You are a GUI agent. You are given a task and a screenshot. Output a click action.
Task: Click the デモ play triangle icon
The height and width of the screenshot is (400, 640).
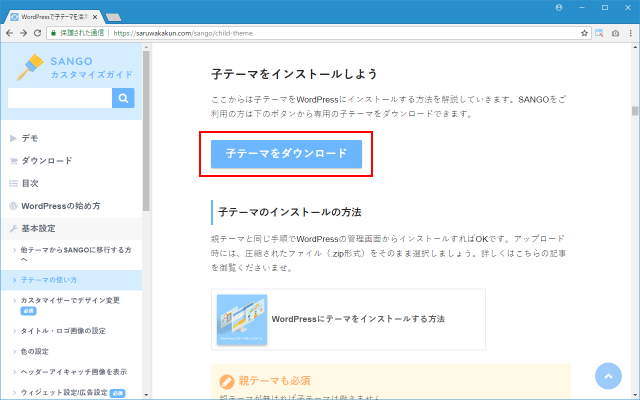(13, 138)
